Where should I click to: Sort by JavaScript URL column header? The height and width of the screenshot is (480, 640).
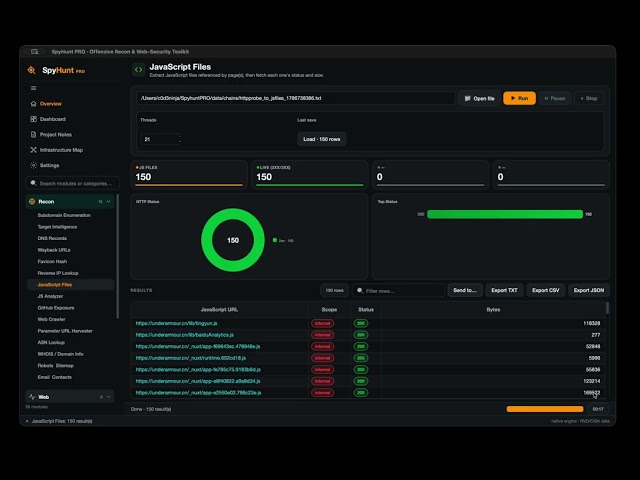(219, 310)
